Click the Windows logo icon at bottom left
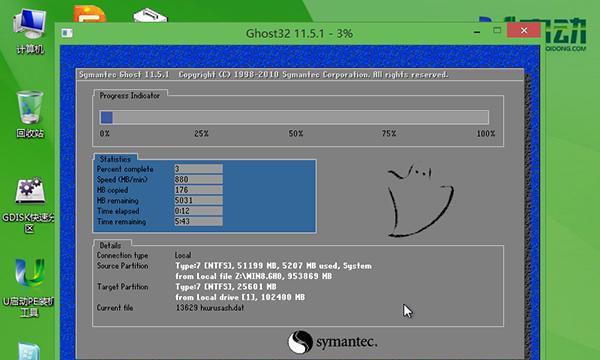Screen dimensions: 600x360 coord(29,351)
